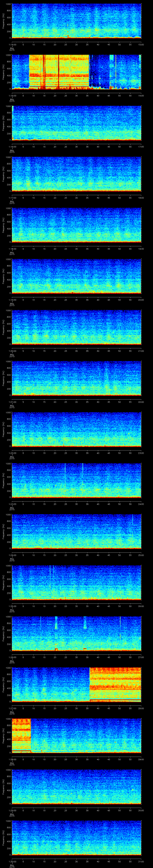Pick the spectrogram panel starting at 1:29:00
The width and height of the screenshot is (153, 868).
click(x=77, y=786)
